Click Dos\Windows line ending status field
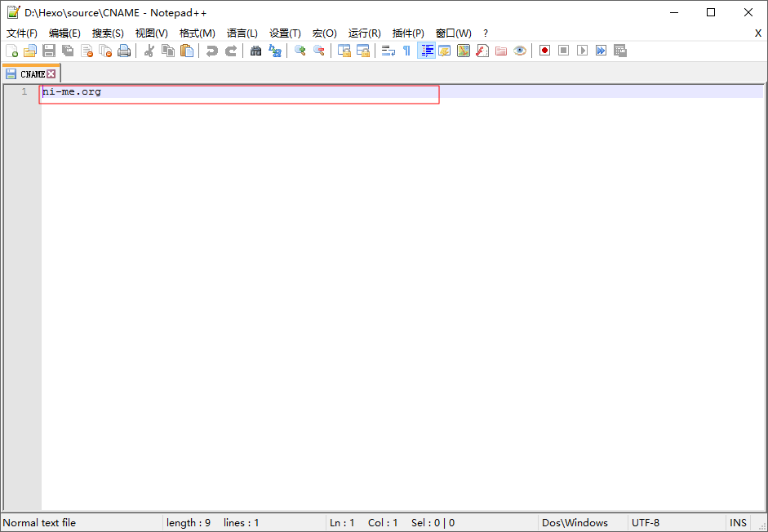The image size is (768, 532). [575, 523]
